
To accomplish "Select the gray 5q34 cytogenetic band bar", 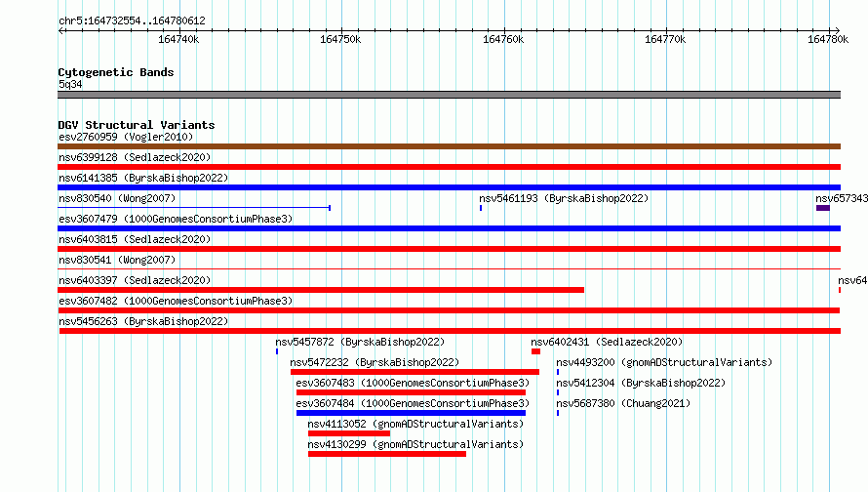I will 449,95.
